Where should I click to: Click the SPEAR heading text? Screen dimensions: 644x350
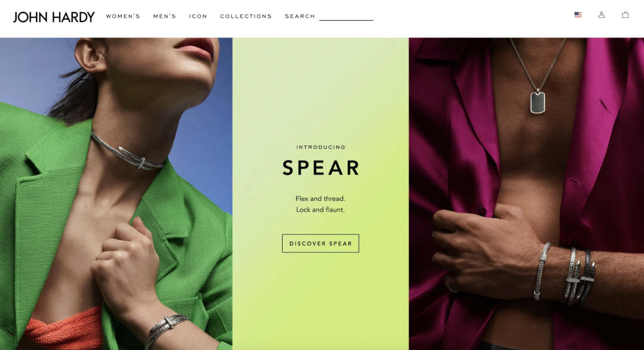320,168
